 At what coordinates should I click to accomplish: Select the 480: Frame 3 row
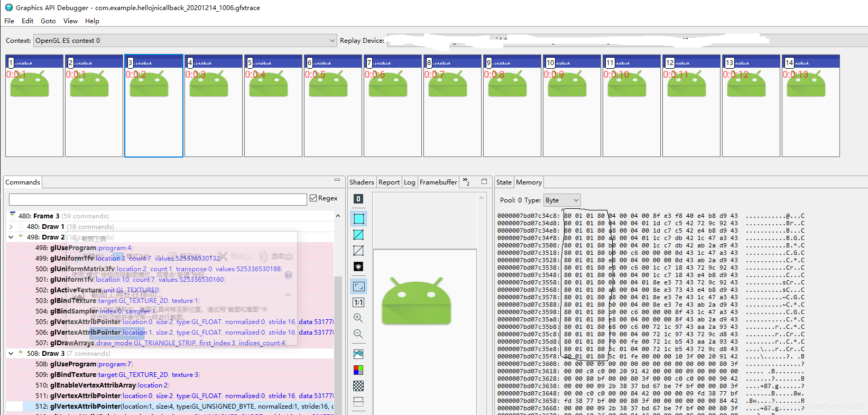click(x=170, y=216)
